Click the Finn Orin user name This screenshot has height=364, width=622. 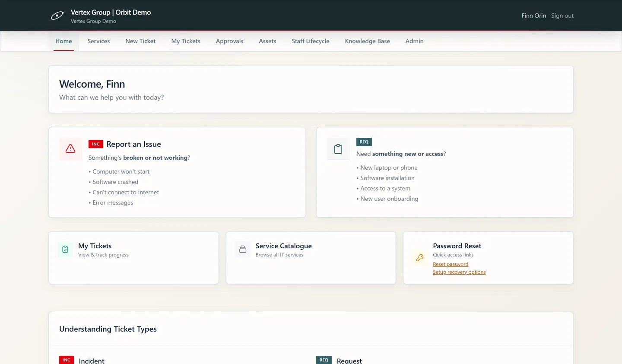coord(534,16)
